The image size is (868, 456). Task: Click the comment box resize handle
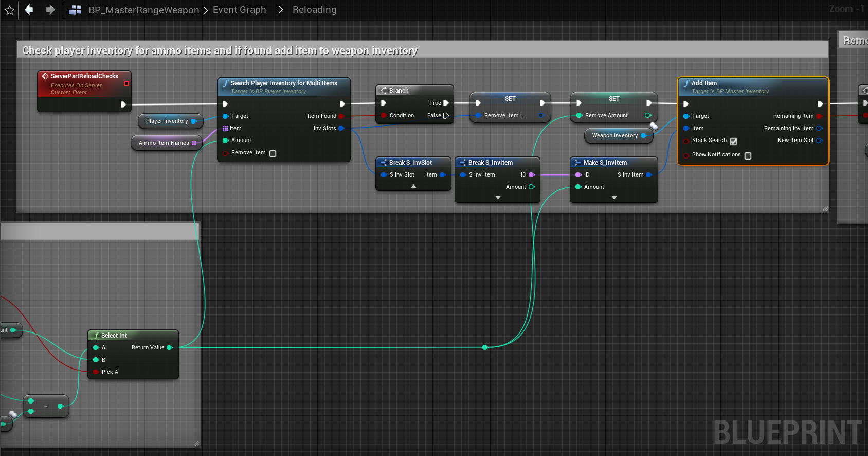coord(825,208)
